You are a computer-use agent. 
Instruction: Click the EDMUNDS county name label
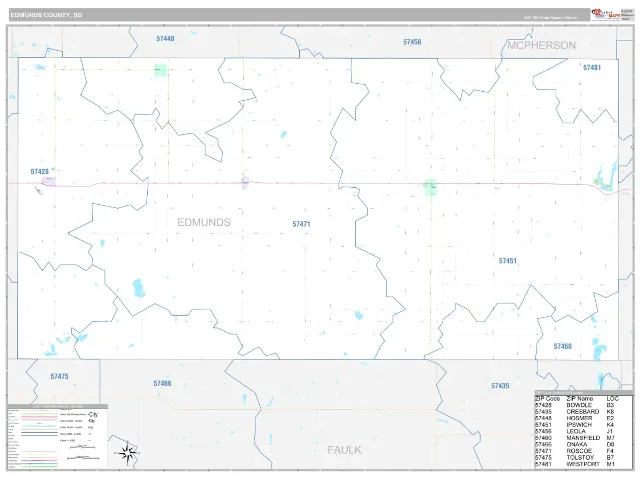pos(204,222)
